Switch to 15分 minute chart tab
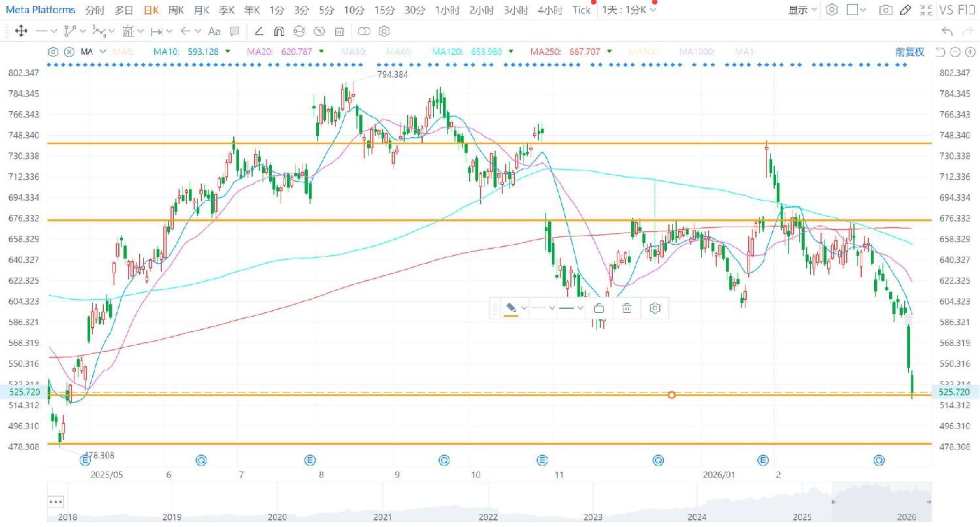Image resolution: width=980 pixels, height=527 pixels. [384, 10]
